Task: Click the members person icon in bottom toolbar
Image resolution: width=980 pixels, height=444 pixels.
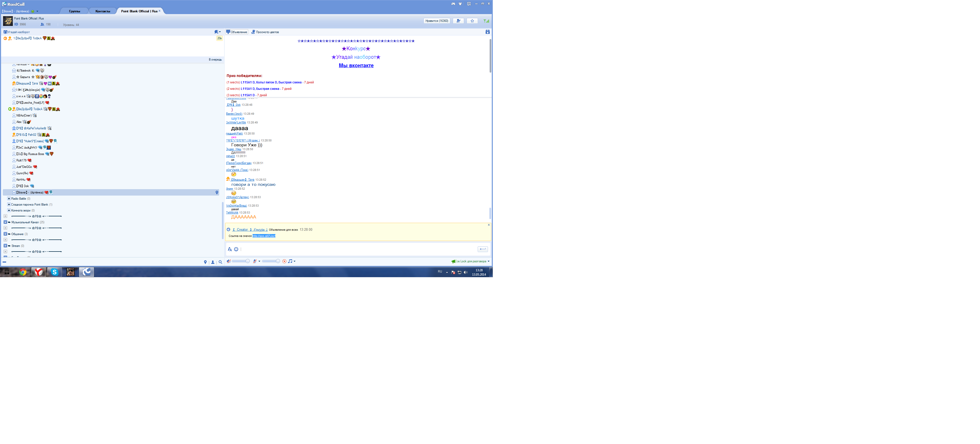Action: click(213, 262)
